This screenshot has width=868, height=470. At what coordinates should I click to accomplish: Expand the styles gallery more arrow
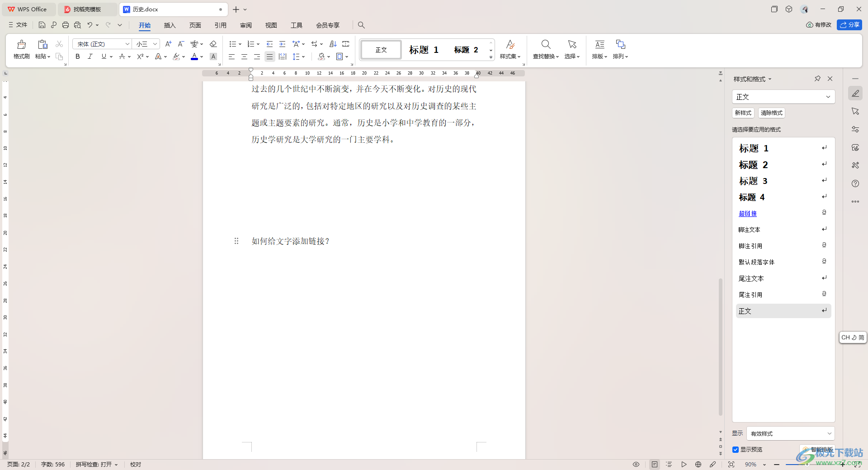click(491, 57)
